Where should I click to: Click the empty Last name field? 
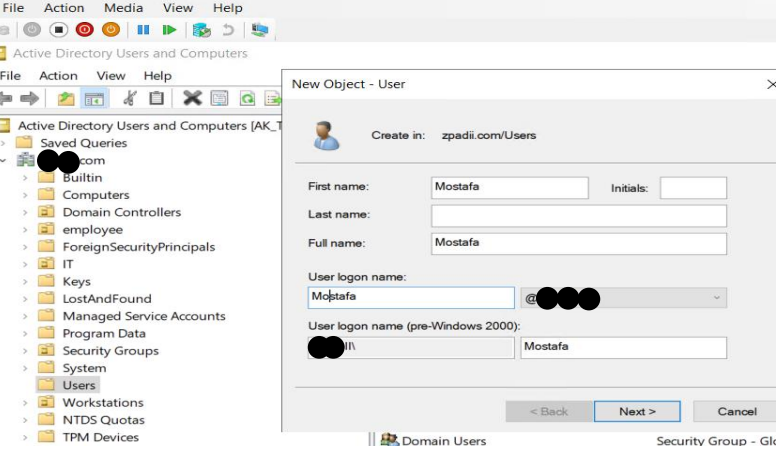579,216
